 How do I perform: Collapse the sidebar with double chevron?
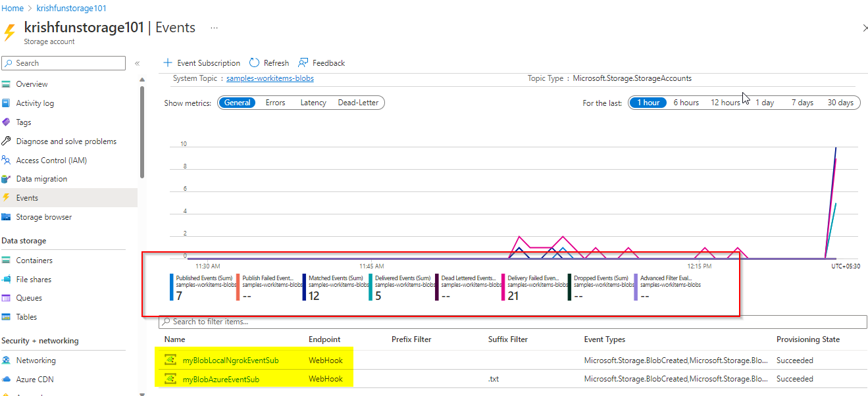pos(137,63)
